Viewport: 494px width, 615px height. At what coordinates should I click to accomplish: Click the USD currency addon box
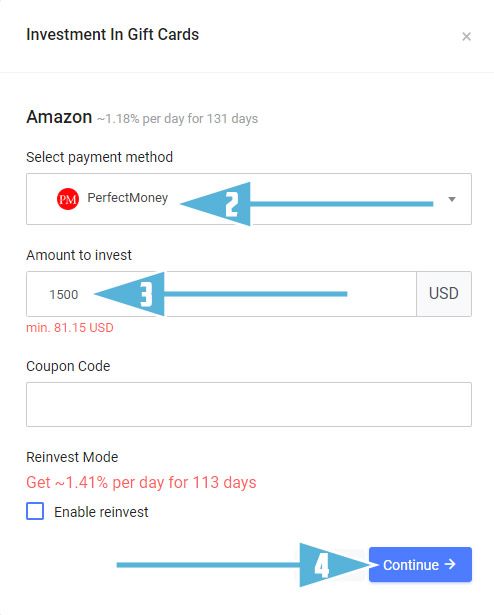pos(444,294)
